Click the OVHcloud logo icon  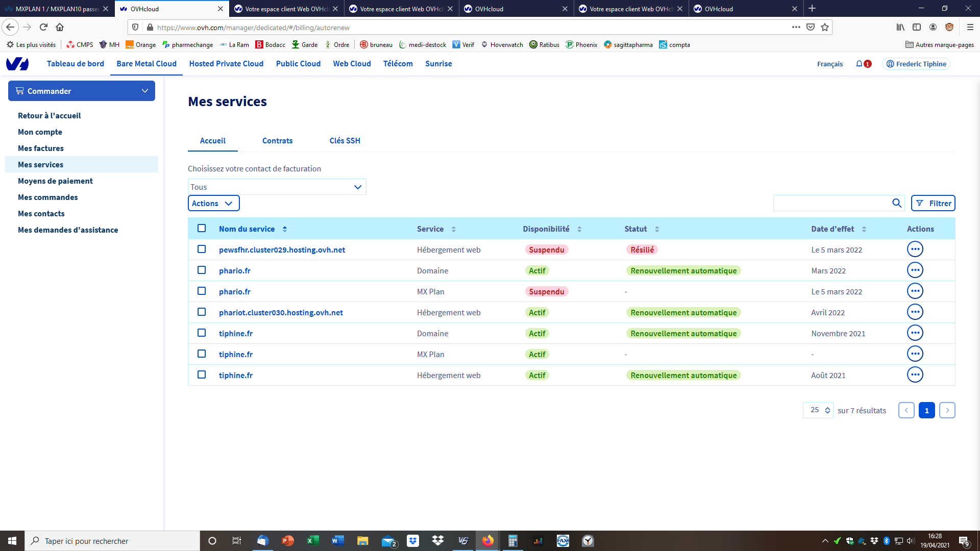(x=17, y=64)
